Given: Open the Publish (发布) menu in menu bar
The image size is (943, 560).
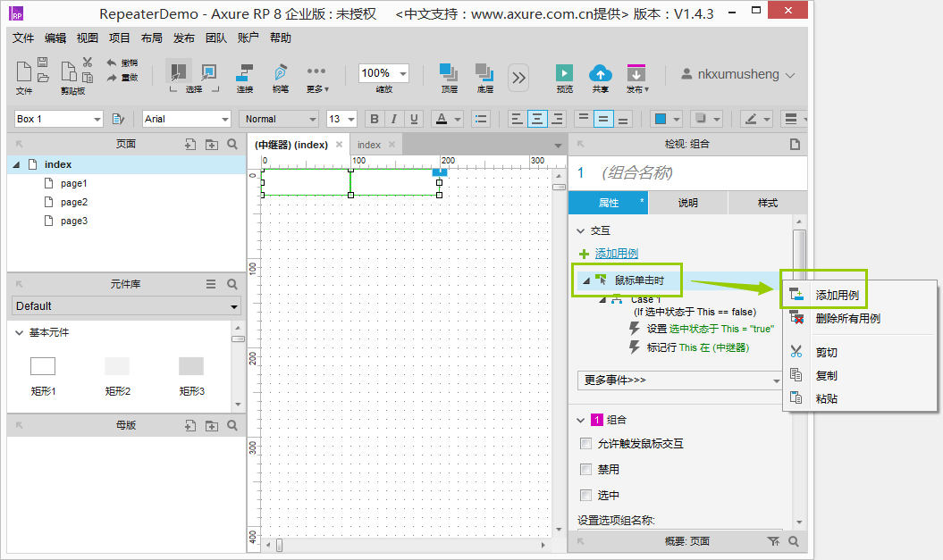Looking at the screenshot, I should click(x=184, y=38).
